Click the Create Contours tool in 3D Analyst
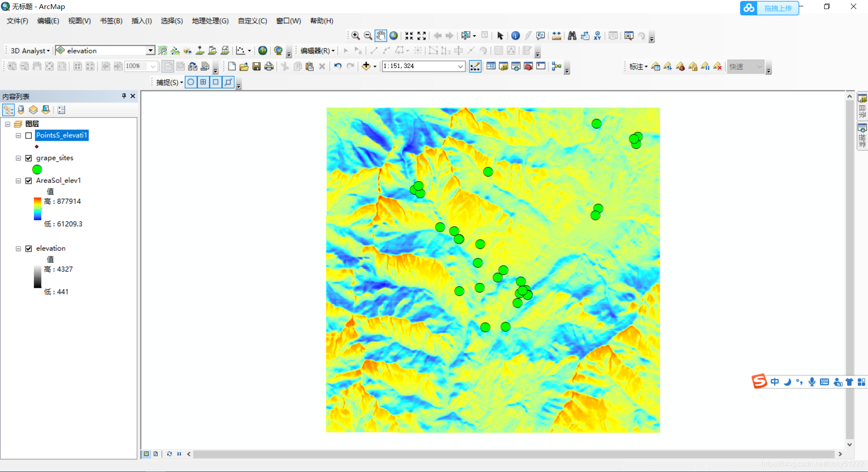 163,51
